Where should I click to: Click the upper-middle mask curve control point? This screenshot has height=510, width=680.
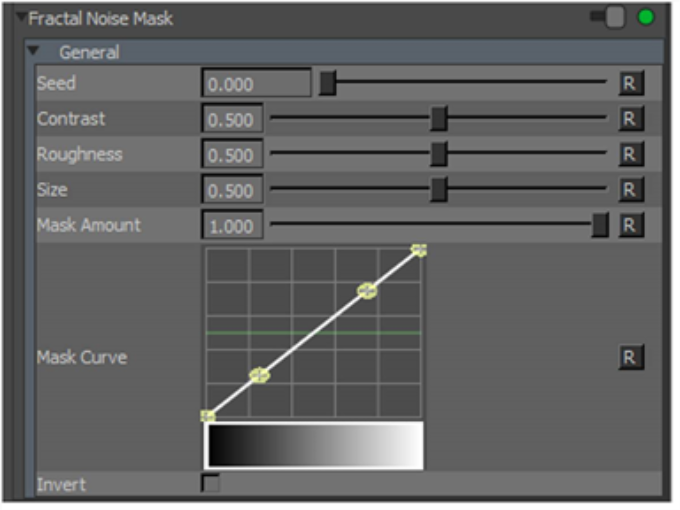(367, 291)
